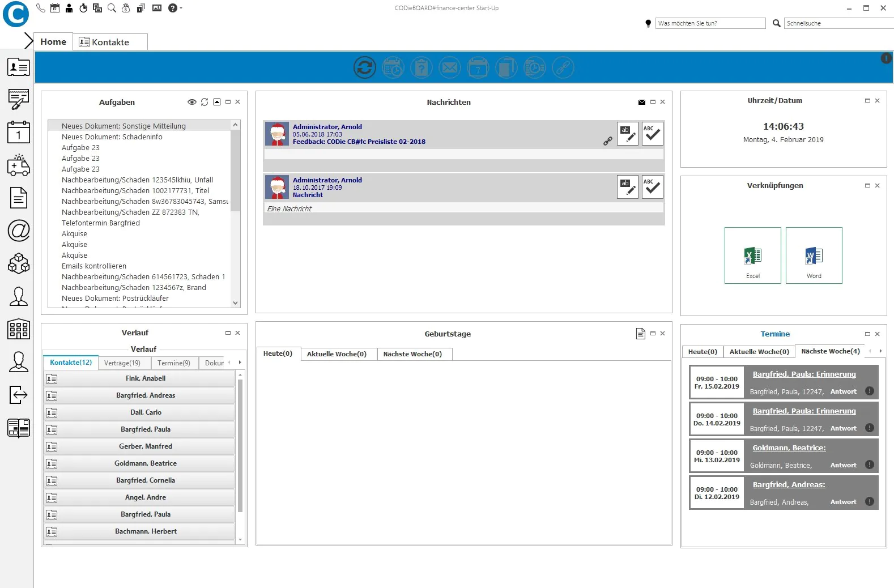Mark 'Eine Nachricht' message done via ABC check
The width and height of the screenshot is (894, 588).
coord(652,187)
